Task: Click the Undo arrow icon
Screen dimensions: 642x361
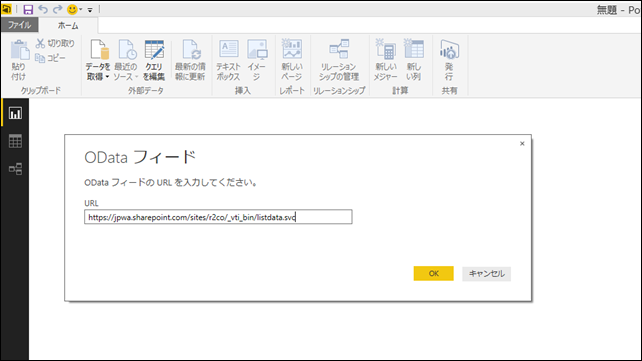Action: point(43,9)
